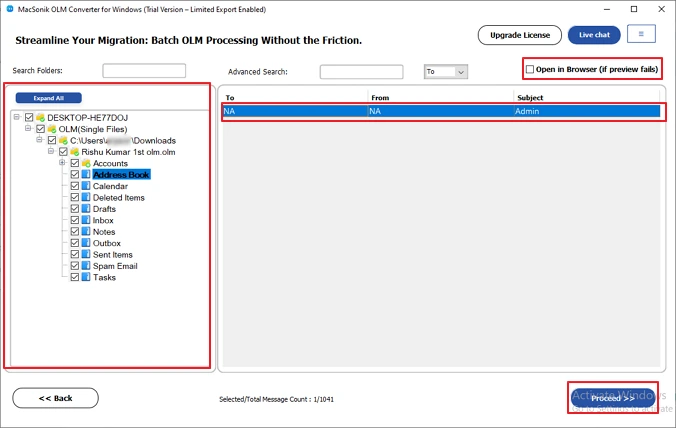This screenshot has height=428, width=676.
Task: Uncheck the Outbox checkbox
Action: [75, 243]
